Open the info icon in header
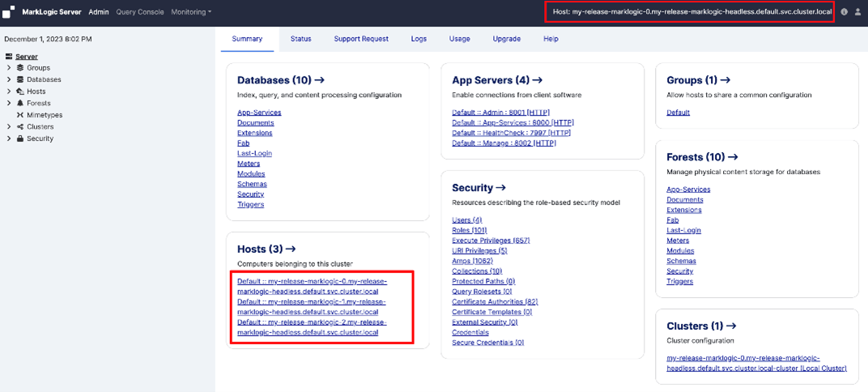Image resolution: width=868 pixels, height=392 pixels. pyautogui.click(x=844, y=12)
